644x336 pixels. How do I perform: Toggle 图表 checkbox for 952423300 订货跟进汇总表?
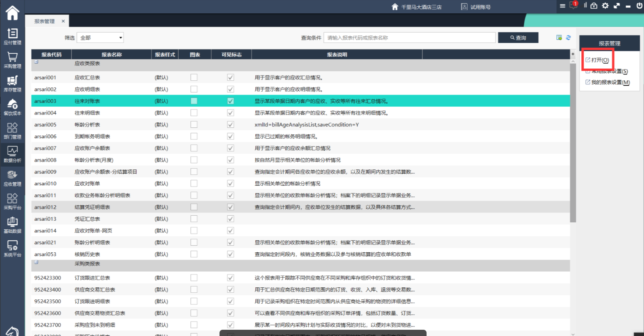point(194,278)
